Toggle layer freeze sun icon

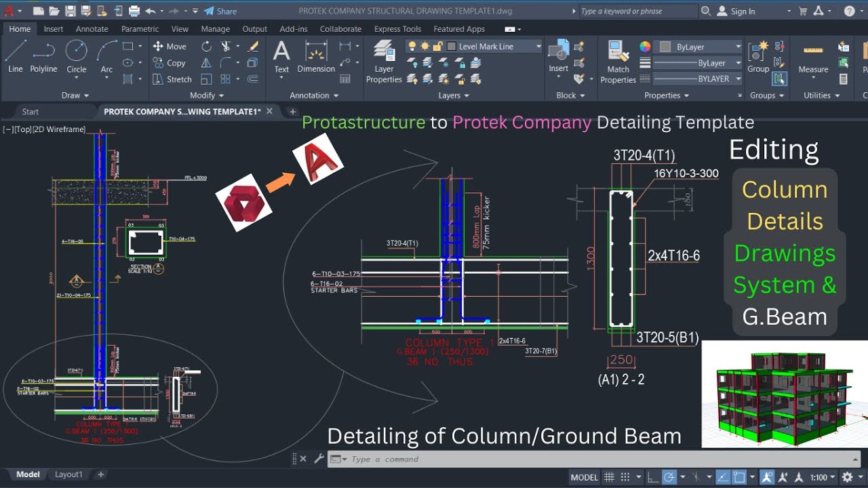[425, 46]
